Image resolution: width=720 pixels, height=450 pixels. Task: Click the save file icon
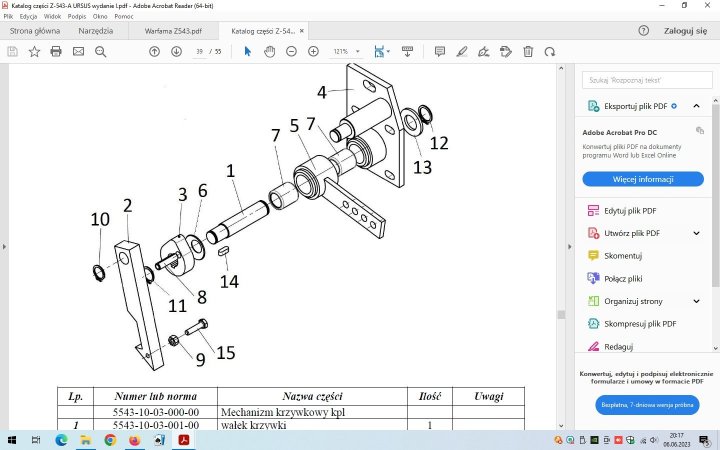point(12,51)
